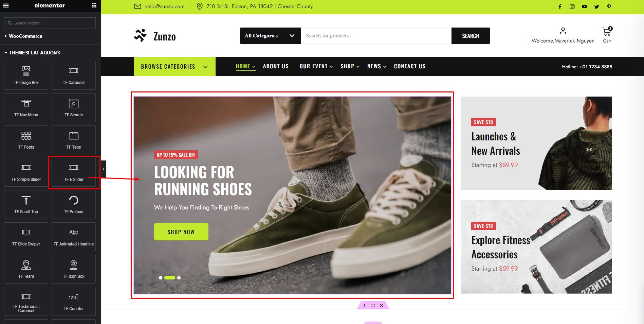This screenshot has height=324, width=644.
Task: Choose the TF Nav Menu widget
Action: click(26, 108)
